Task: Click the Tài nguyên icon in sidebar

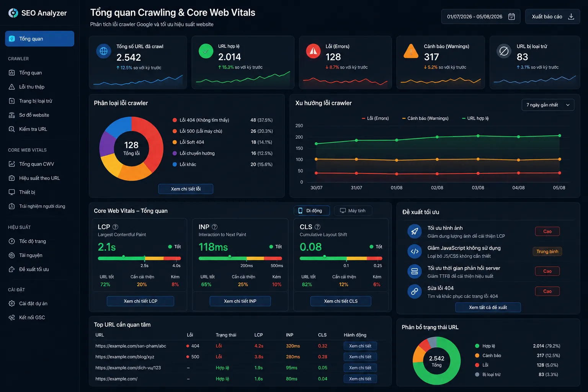Action: 12,255
